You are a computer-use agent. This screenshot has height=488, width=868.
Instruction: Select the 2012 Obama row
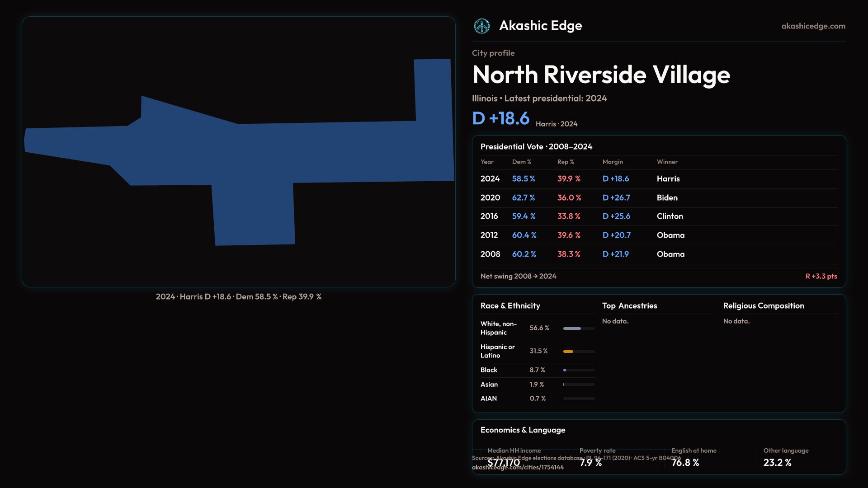point(658,235)
